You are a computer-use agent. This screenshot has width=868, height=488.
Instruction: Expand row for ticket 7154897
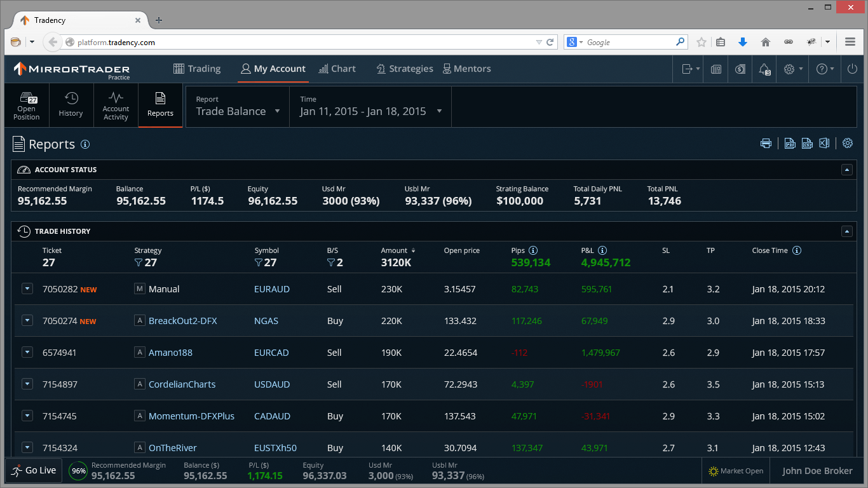coord(27,384)
